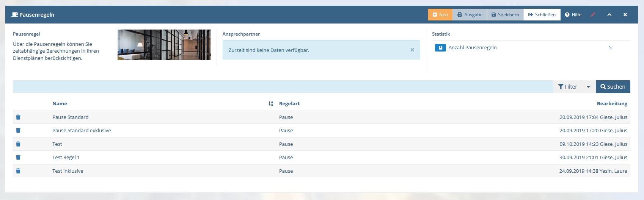Sort by the Regelart column header
The image size is (644, 200).
click(289, 103)
